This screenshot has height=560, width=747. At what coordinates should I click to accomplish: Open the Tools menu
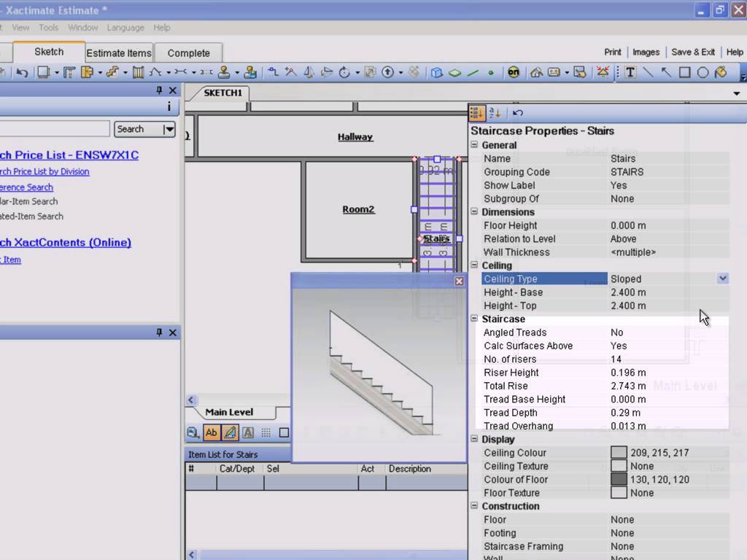coord(48,28)
